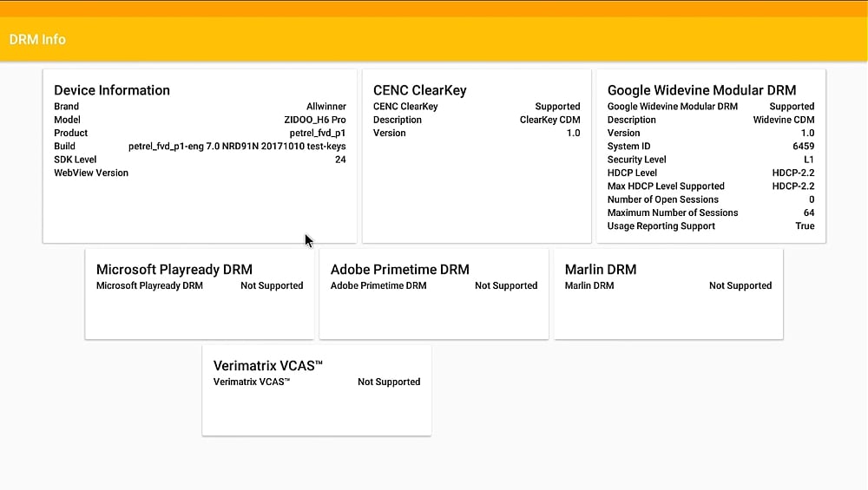868x490 pixels.
Task: Click the Verimatrix VCAS card heading
Action: click(x=268, y=366)
